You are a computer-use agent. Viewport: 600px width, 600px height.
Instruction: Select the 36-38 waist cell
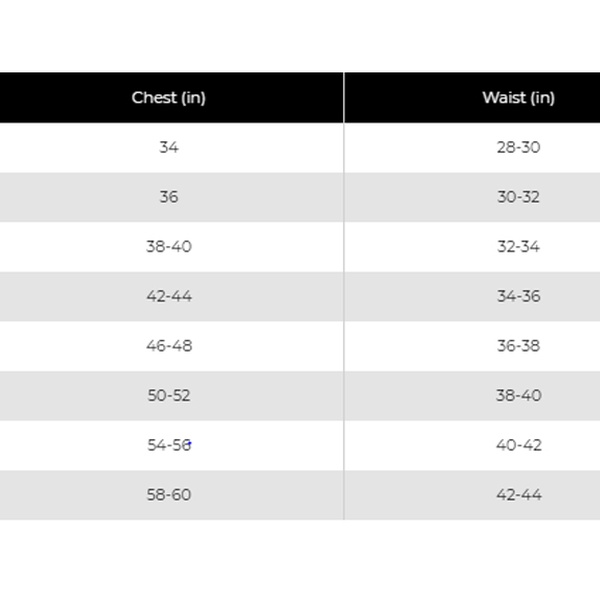click(472, 346)
